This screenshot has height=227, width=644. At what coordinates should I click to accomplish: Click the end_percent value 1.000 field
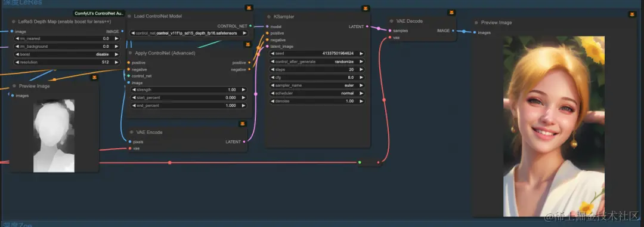[189, 106]
